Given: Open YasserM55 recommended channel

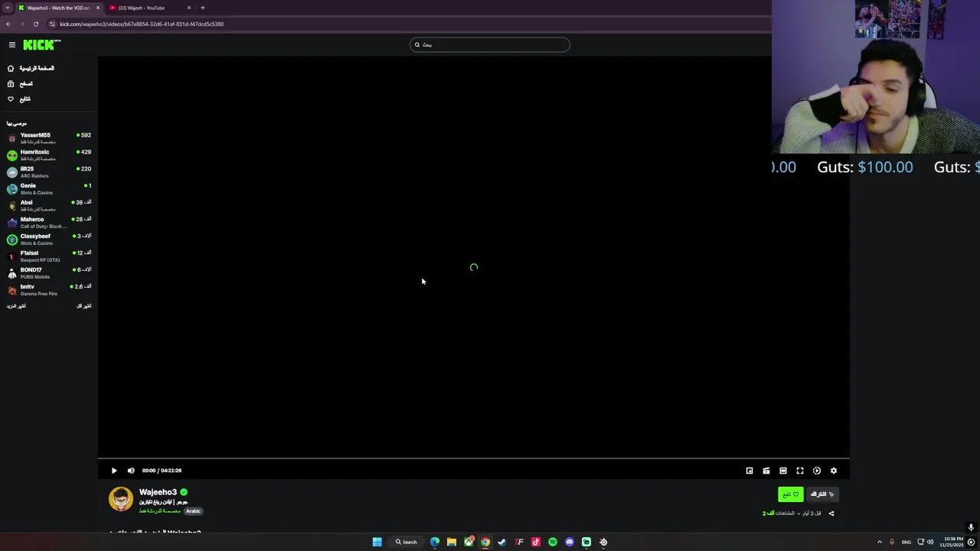Looking at the screenshot, I should 49,138.
